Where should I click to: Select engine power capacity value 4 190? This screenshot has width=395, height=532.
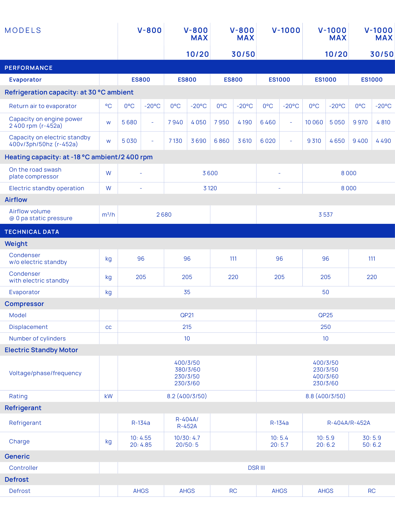click(245, 122)
